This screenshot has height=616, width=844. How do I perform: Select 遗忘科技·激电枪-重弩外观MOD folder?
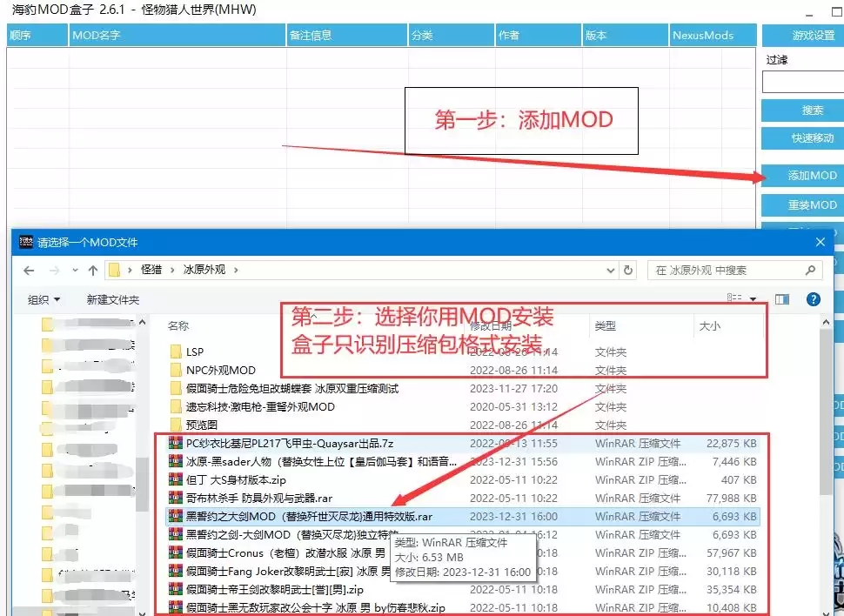(x=260, y=407)
